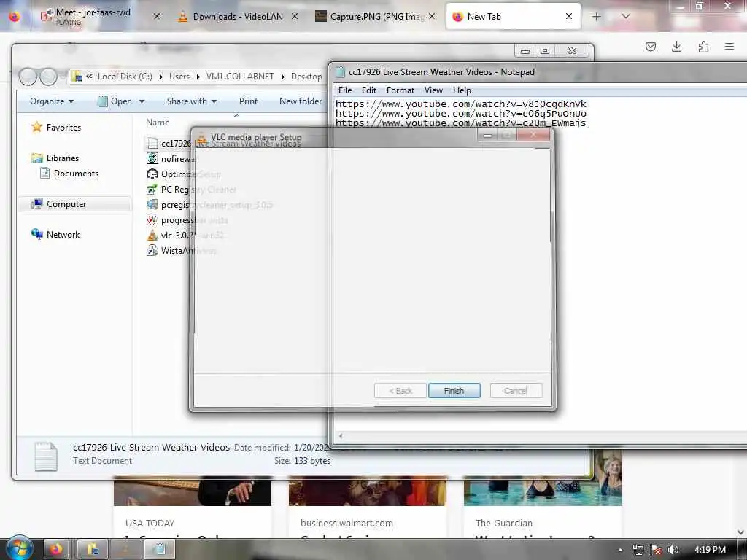Open The Guardian article thumbnail
This screenshot has height=560, width=747.
coord(543,478)
